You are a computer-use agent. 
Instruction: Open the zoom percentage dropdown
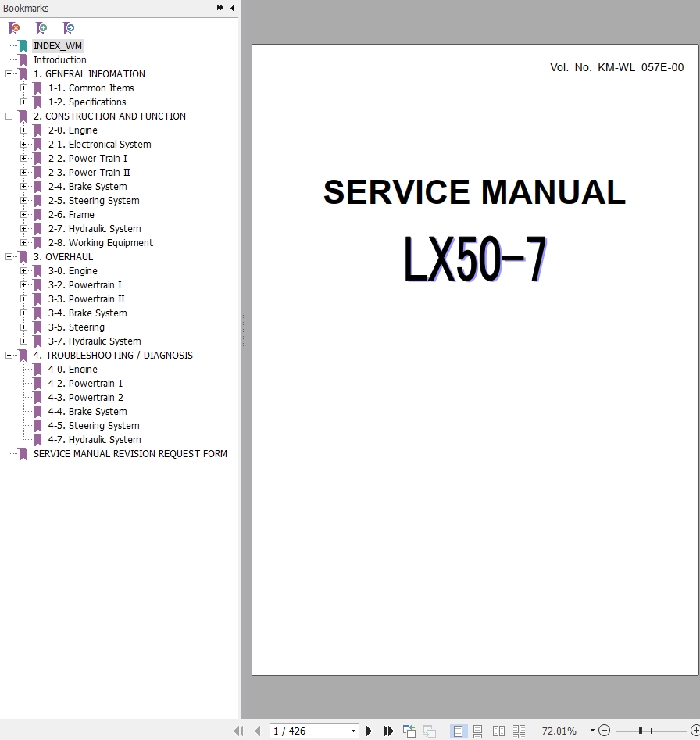click(592, 731)
